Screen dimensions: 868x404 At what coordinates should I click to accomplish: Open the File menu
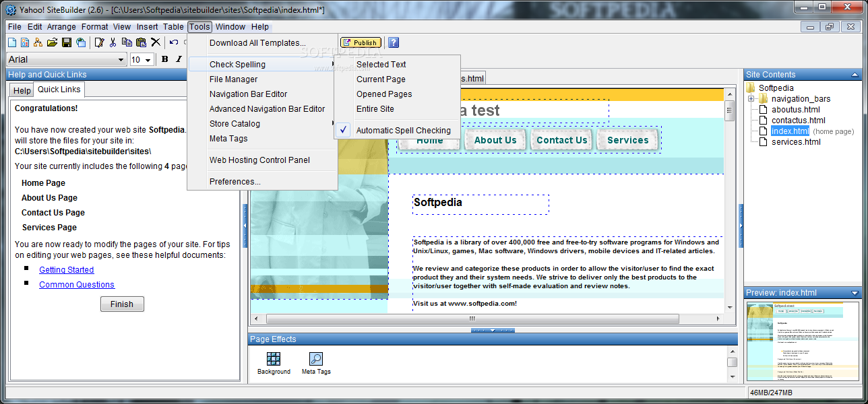pyautogui.click(x=15, y=27)
